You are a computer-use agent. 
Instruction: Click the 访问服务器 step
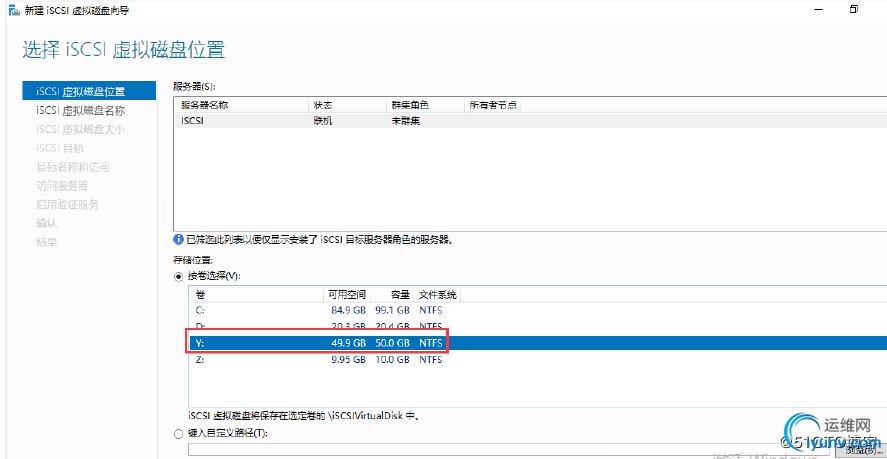(x=62, y=186)
